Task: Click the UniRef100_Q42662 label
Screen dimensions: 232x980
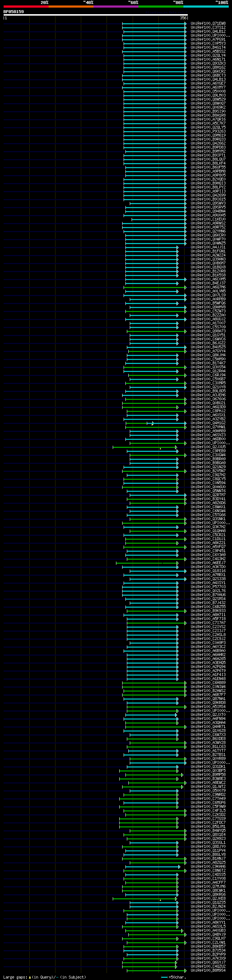Action: pos(208,143)
